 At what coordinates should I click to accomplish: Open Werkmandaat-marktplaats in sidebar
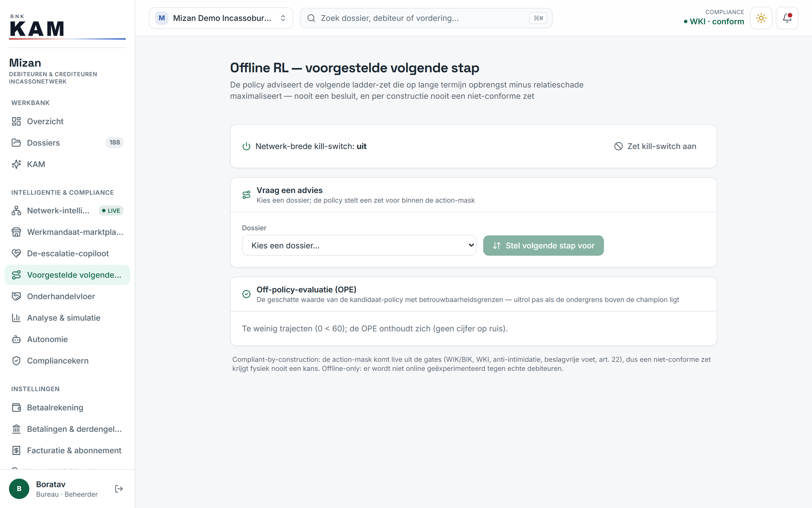click(67, 232)
